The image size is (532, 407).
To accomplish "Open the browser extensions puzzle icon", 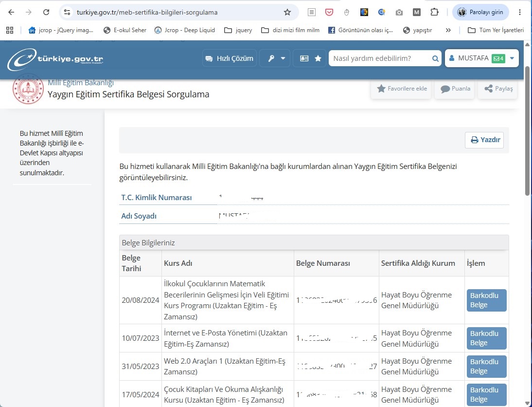I will [x=434, y=12].
